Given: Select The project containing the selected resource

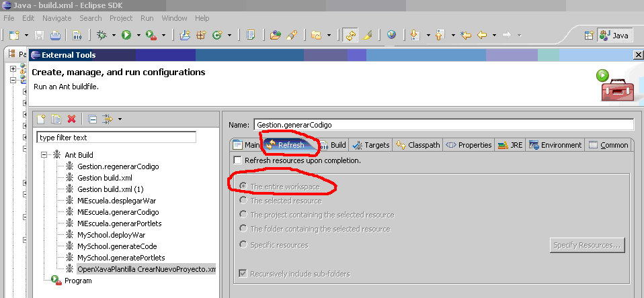Looking at the screenshot, I should click(243, 214).
